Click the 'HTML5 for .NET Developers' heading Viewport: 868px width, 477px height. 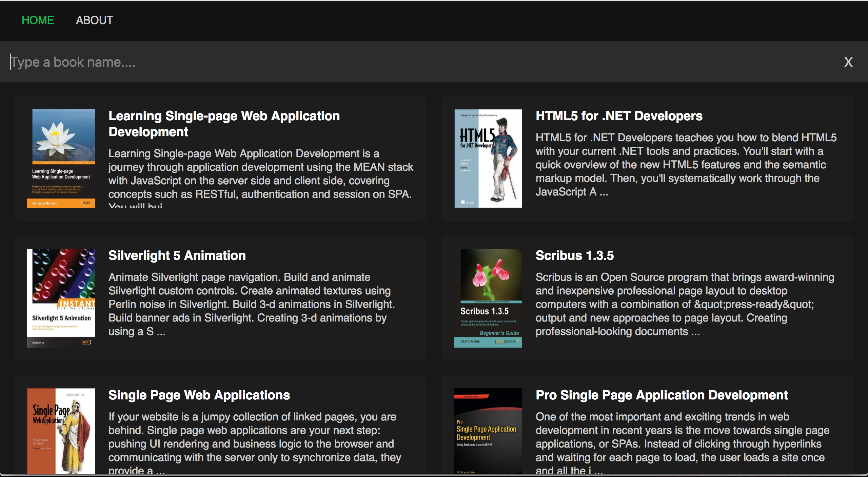(x=619, y=116)
